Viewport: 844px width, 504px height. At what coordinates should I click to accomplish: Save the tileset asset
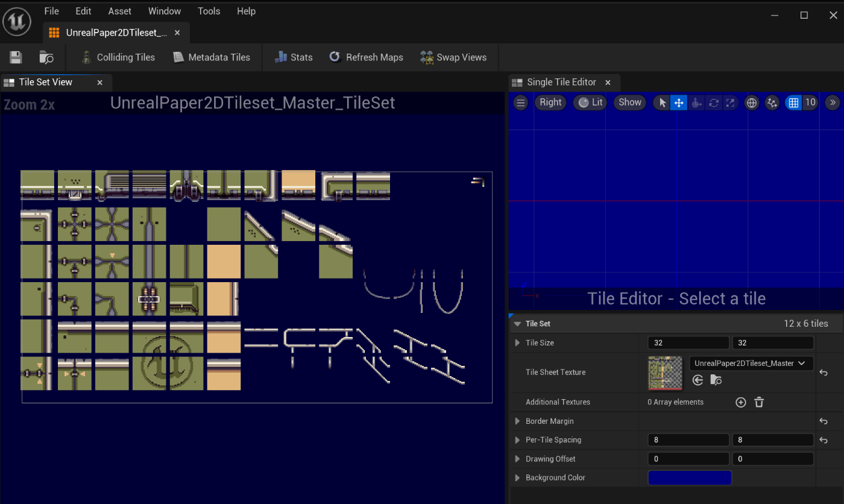pyautogui.click(x=15, y=57)
